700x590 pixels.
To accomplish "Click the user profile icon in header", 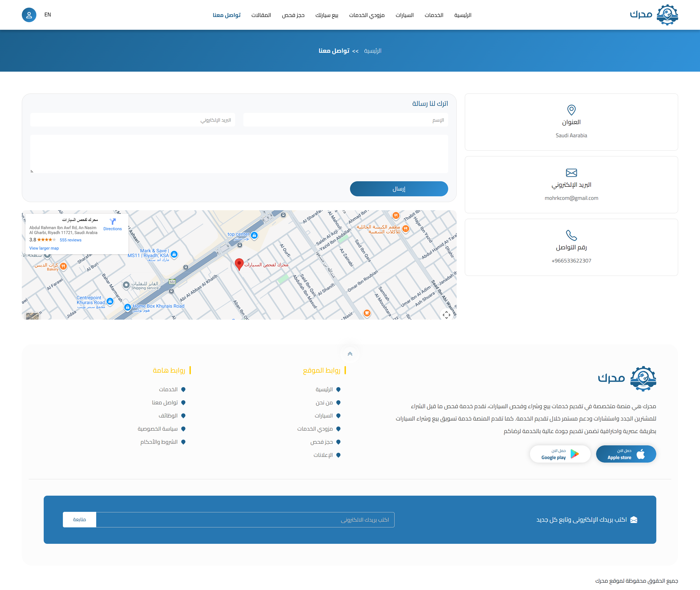I will pos(29,15).
